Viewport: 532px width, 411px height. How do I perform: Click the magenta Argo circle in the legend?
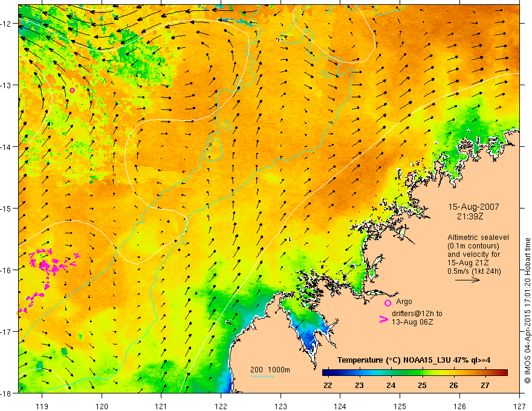click(388, 303)
